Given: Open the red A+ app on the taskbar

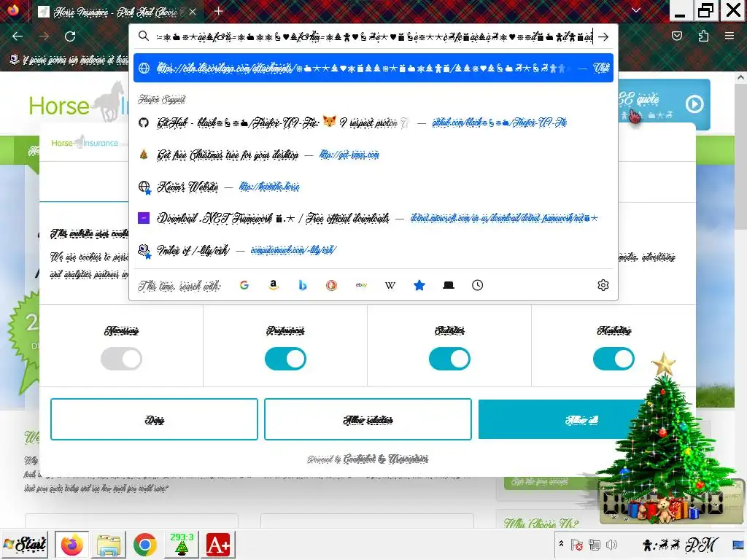Looking at the screenshot, I should click(x=218, y=544).
